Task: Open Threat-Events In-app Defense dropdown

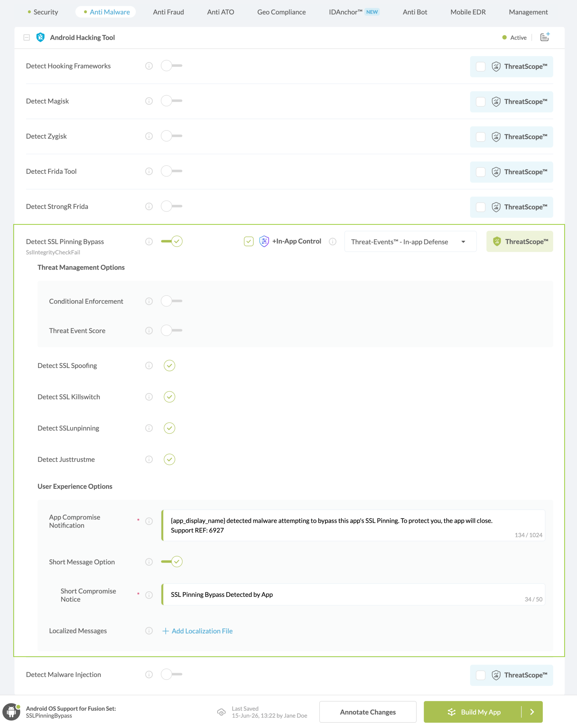Action: (410, 241)
